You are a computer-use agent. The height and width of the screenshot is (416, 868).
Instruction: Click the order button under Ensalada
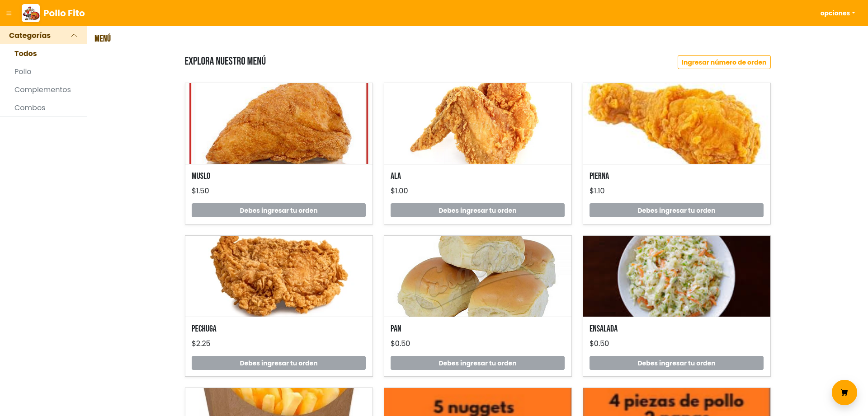pos(676,363)
